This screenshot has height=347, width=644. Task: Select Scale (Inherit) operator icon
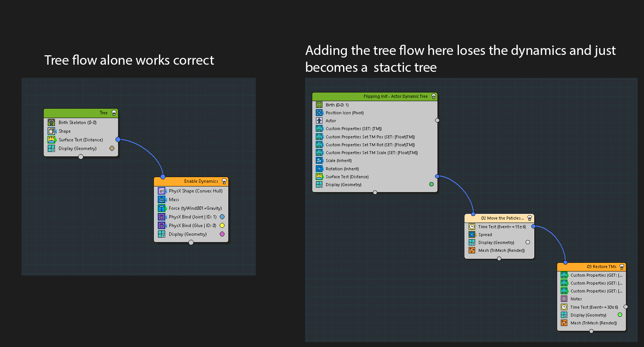(319, 160)
